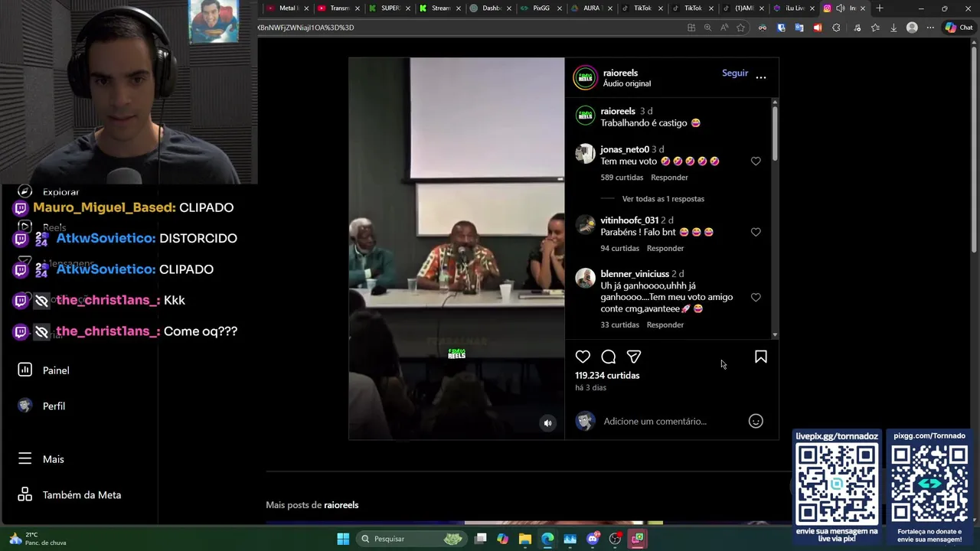This screenshot has width=980, height=551.
Task: Open browser settings and more menu
Action: tap(930, 28)
